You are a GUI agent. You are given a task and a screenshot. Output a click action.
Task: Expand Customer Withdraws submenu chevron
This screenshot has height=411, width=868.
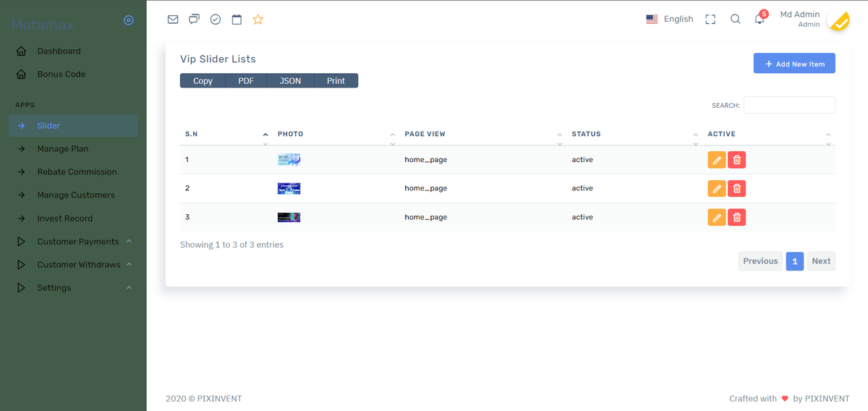coord(129,265)
